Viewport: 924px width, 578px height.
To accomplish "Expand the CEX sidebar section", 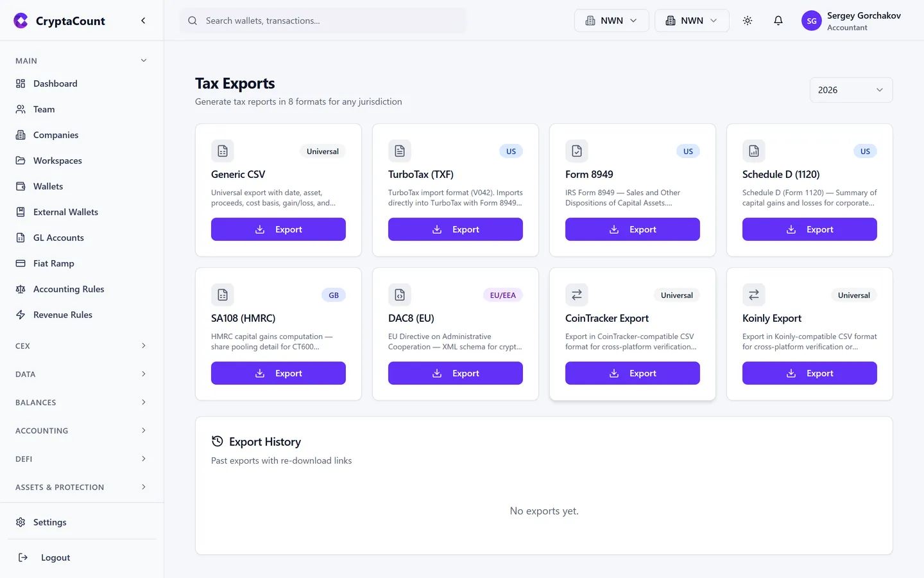I will pyautogui.click(x=81, y=346).
